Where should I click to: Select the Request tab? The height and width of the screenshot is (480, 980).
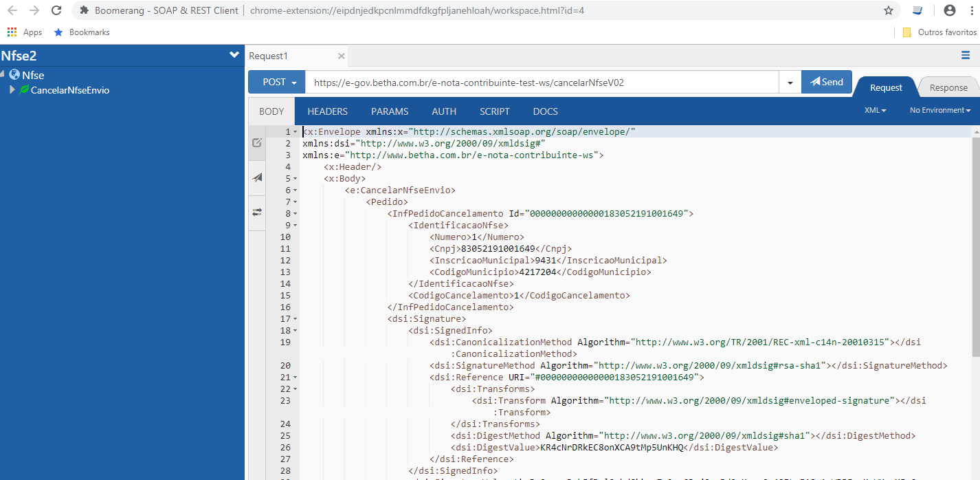click(x=886, y=87)
